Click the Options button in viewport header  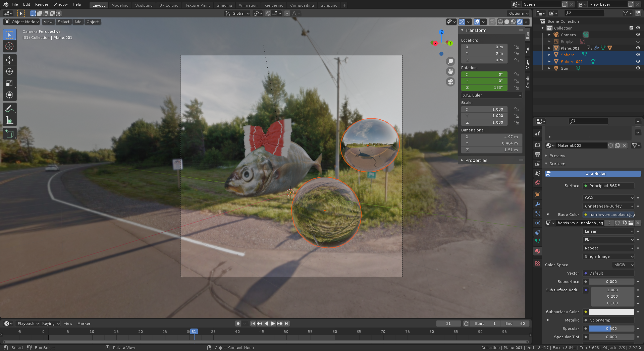click(518, 13)
